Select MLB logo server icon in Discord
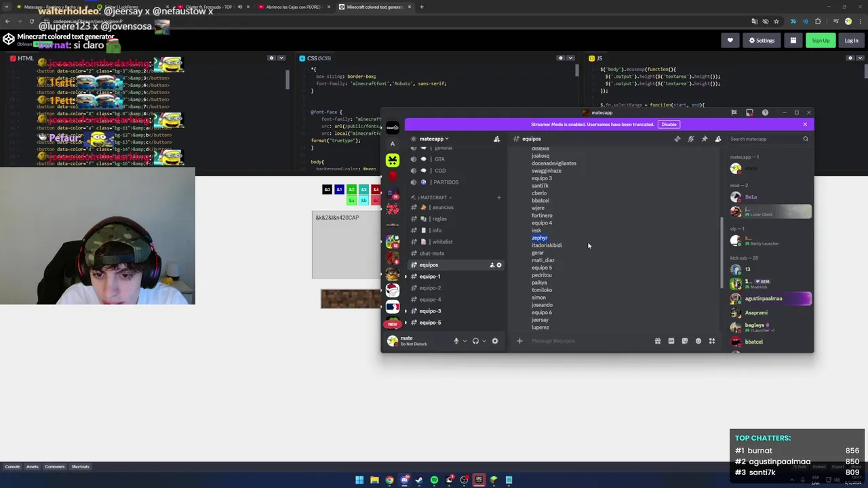The image size is (868, 488). 393,307
